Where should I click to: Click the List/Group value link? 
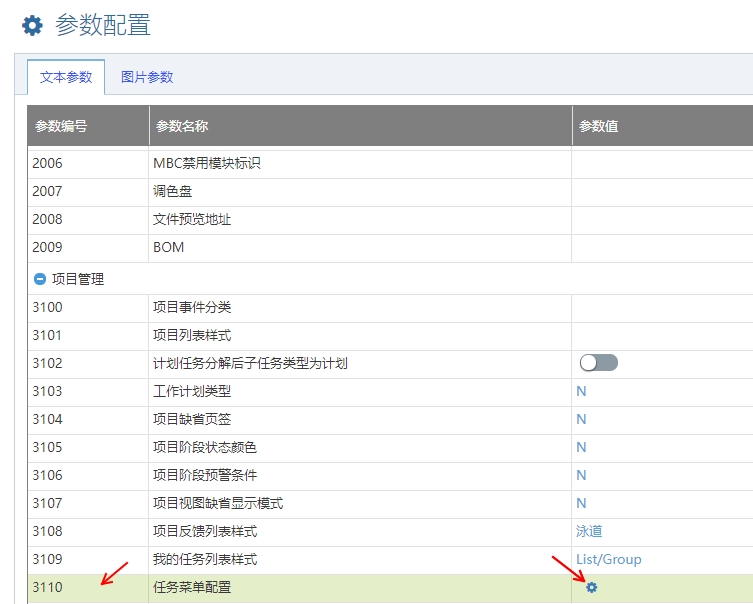(x=608, y=559)
